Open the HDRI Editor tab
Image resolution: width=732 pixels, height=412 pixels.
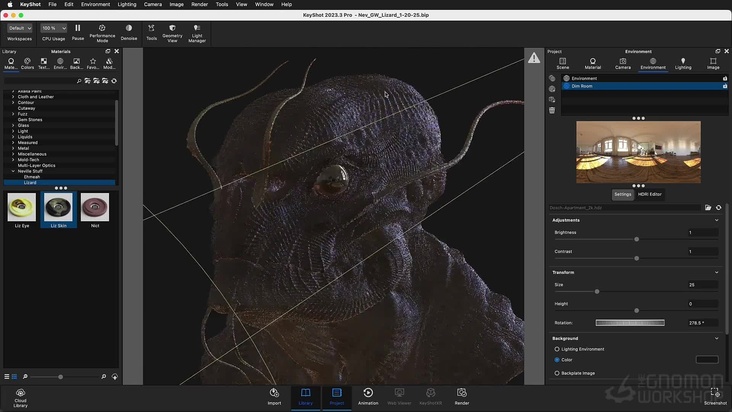[650, 194]
